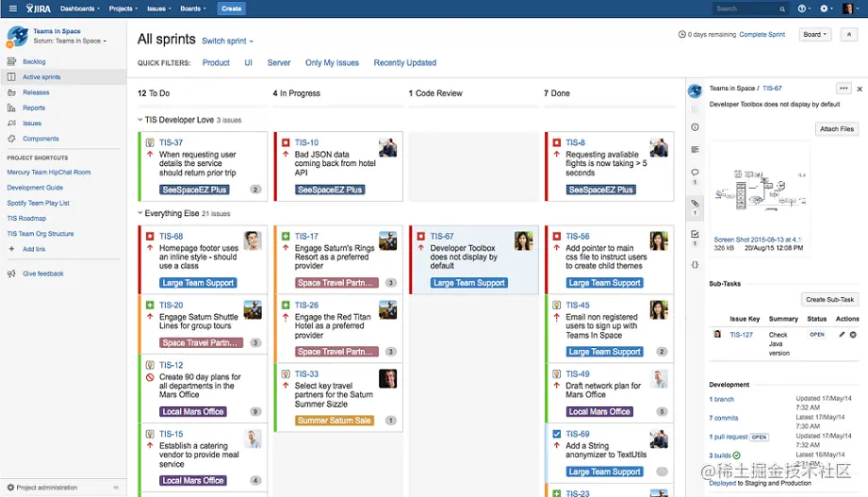The height and width of the screenshot is (497, 868).
Task: Click the blocked priority icon on TIS-12
Action: [150, 377]
